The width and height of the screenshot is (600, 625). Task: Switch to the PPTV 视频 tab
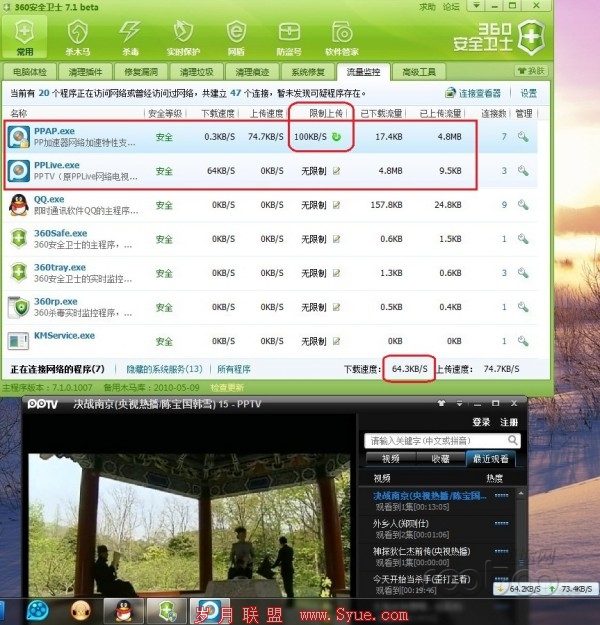coord(390,459)
